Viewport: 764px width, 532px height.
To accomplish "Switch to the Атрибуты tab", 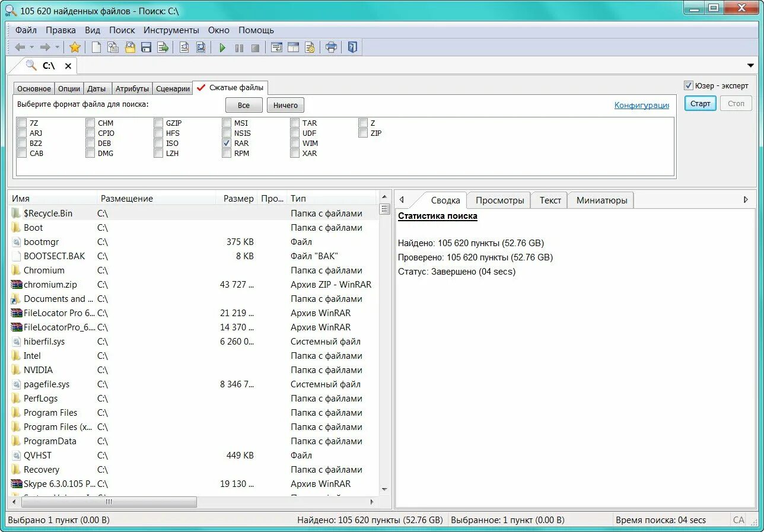I will pos(132,88).
